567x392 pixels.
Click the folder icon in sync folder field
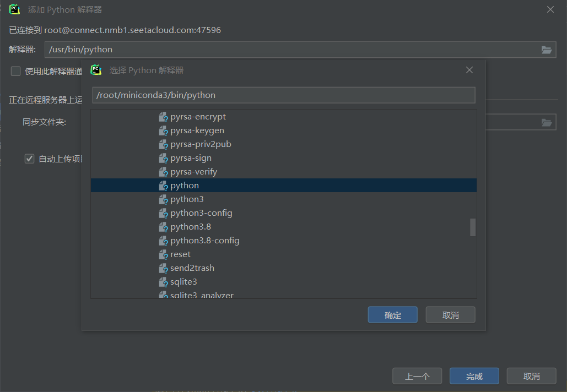(547, 122)
